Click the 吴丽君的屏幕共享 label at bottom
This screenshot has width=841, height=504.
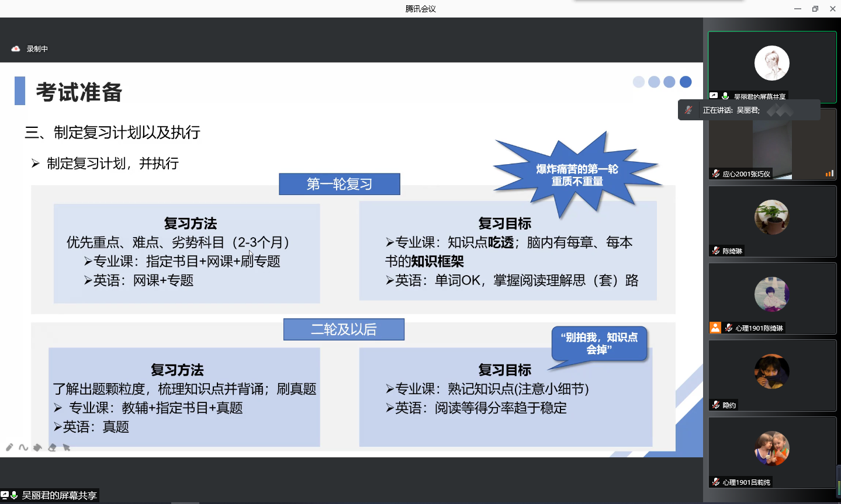pos(58,495)
